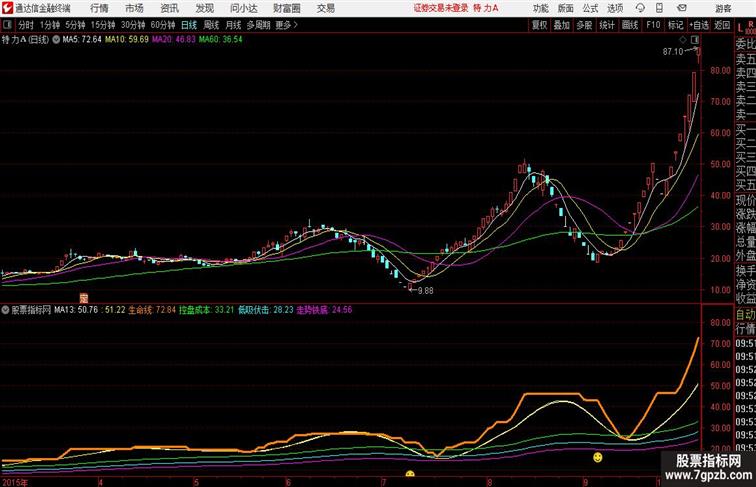Click the 画线 drawing button
The height and width of the screenshot is (487, 756).
click(x=630, y=25)
